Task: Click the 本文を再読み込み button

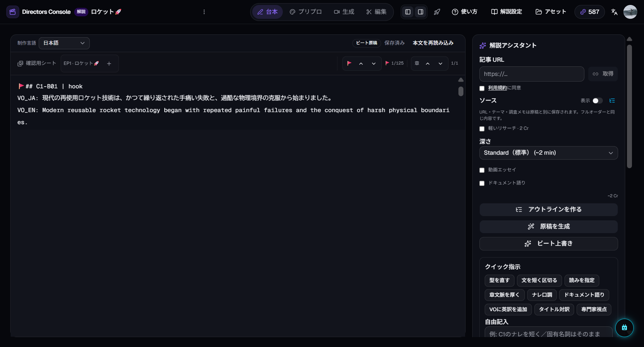Action: click(433, 43)
